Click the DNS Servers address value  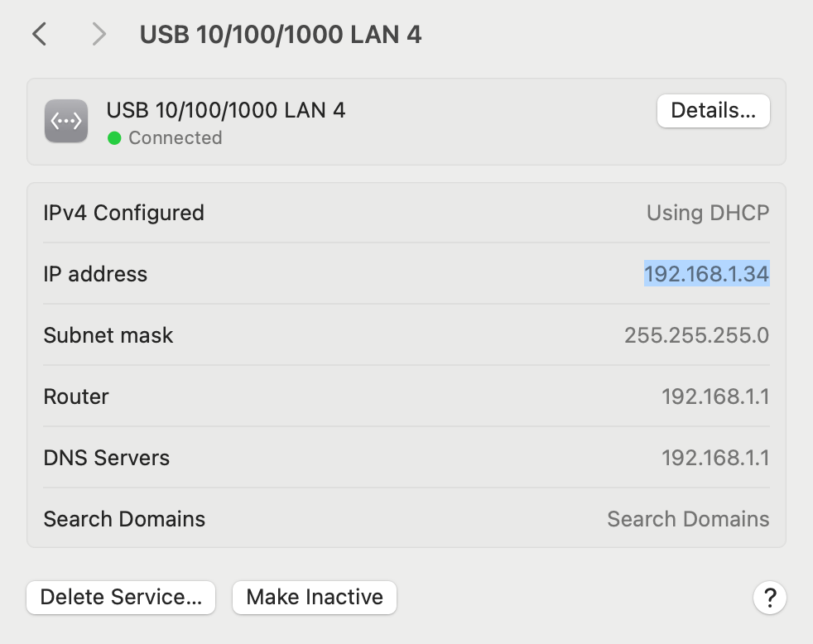[x=714, y=458]
